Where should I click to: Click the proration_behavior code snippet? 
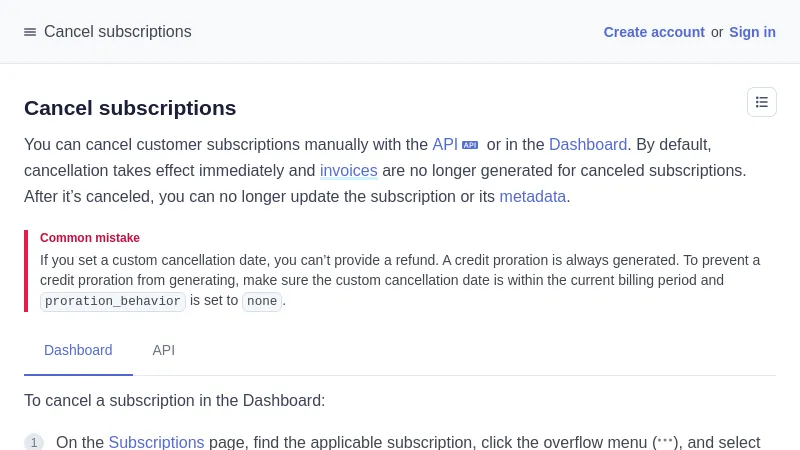[113, 301]
